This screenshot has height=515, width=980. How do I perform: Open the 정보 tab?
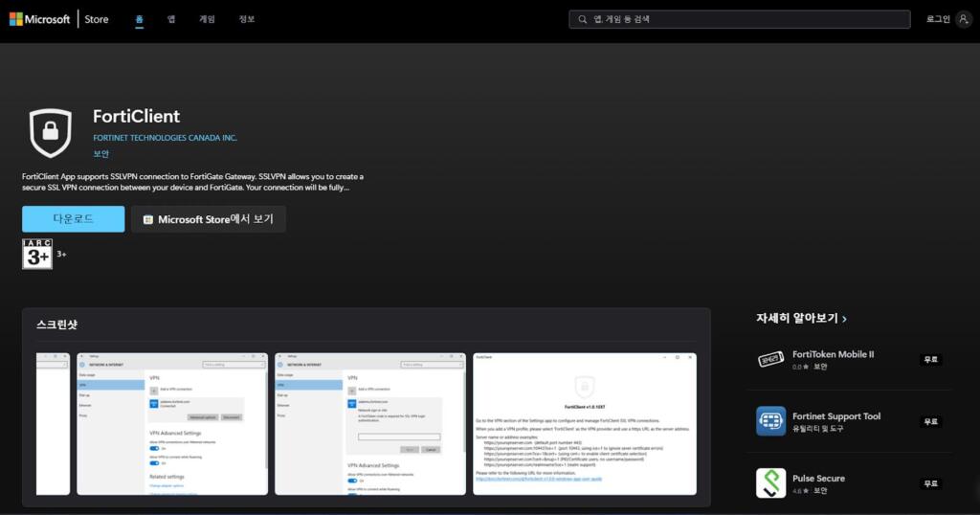point(247,19)
